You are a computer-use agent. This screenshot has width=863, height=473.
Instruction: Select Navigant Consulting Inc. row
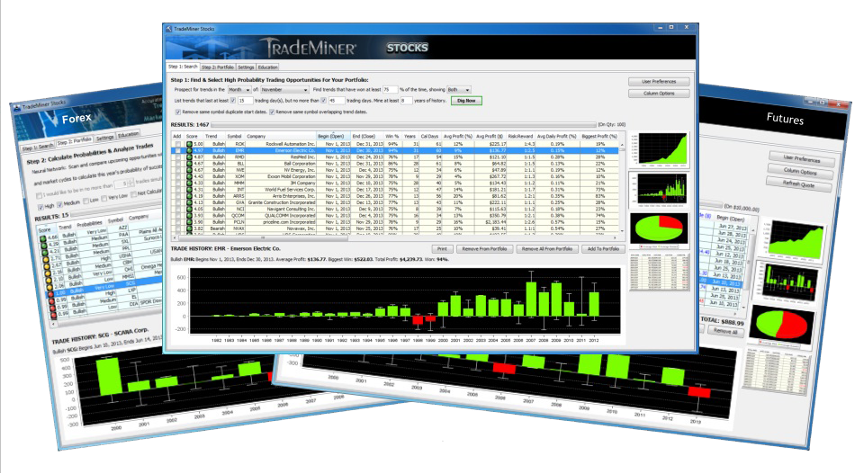(396, 209)
